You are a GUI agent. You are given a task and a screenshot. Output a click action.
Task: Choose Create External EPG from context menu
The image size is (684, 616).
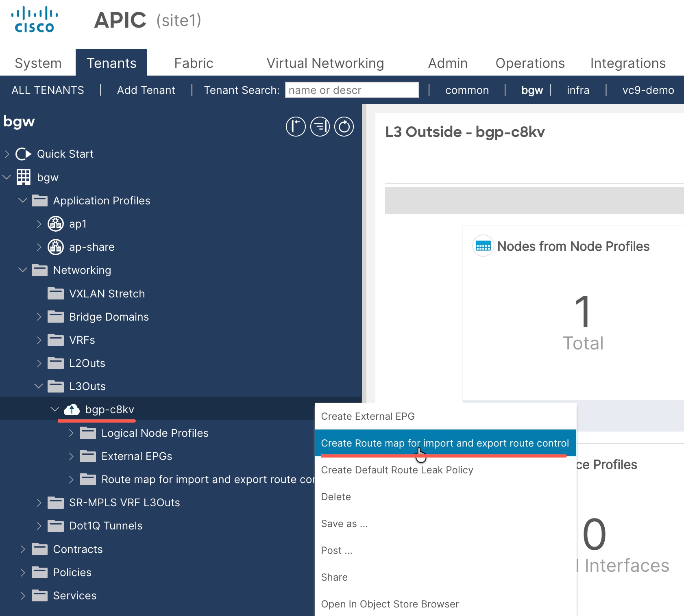coord(445,416)
